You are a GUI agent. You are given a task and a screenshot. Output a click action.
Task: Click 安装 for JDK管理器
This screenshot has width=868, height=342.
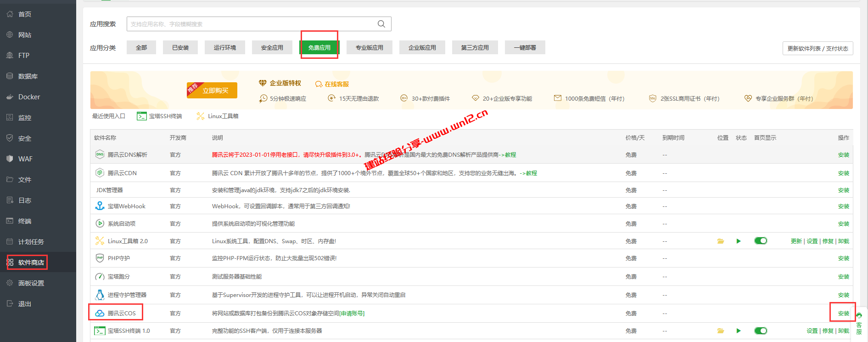844,190
